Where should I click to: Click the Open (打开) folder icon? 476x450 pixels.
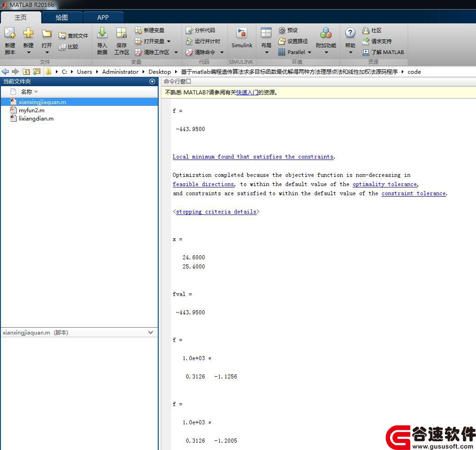[47, 33]
